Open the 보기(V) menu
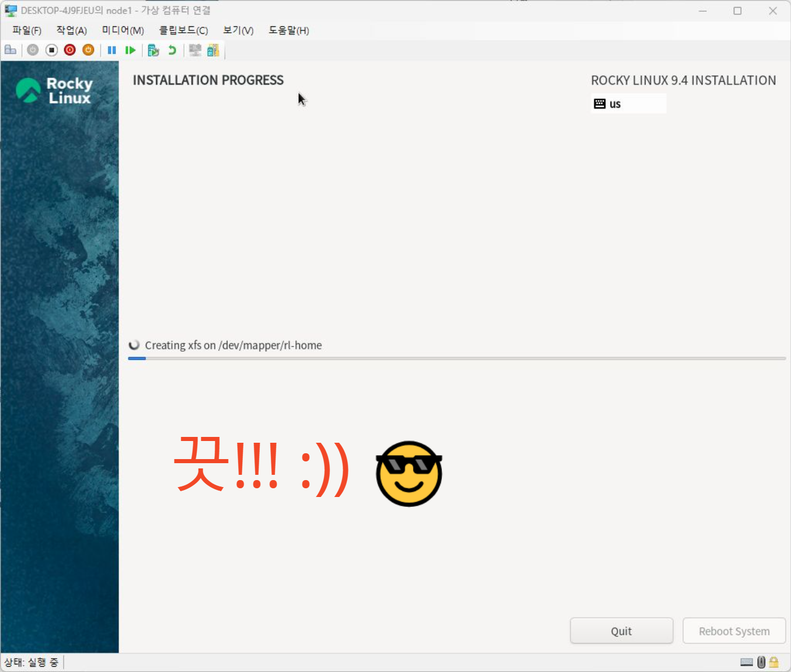Viewport: 791px width, 672px height. pos(238,30)
